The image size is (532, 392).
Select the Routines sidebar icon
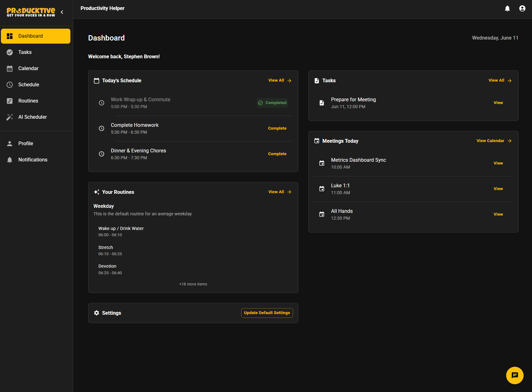[9, 101]
